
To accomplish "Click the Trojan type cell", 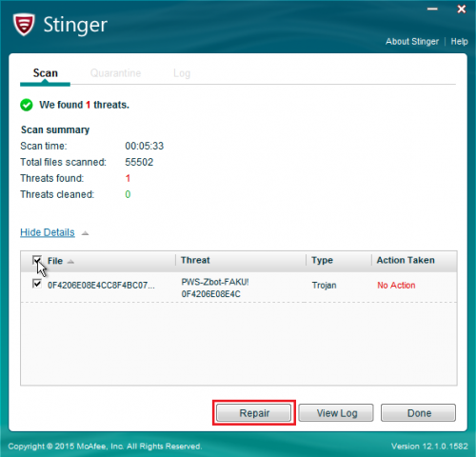I will (x=324, y=286).
